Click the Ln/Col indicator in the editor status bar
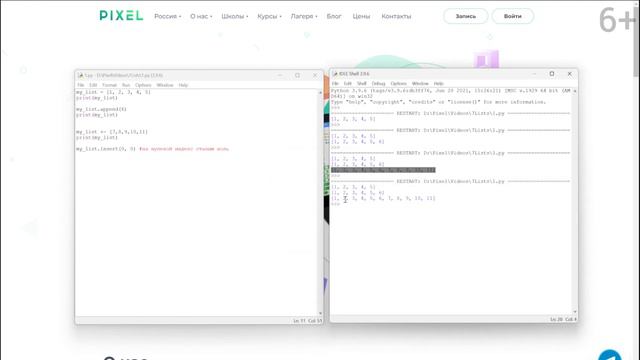The image size is (640, 360). click(307, 321)
